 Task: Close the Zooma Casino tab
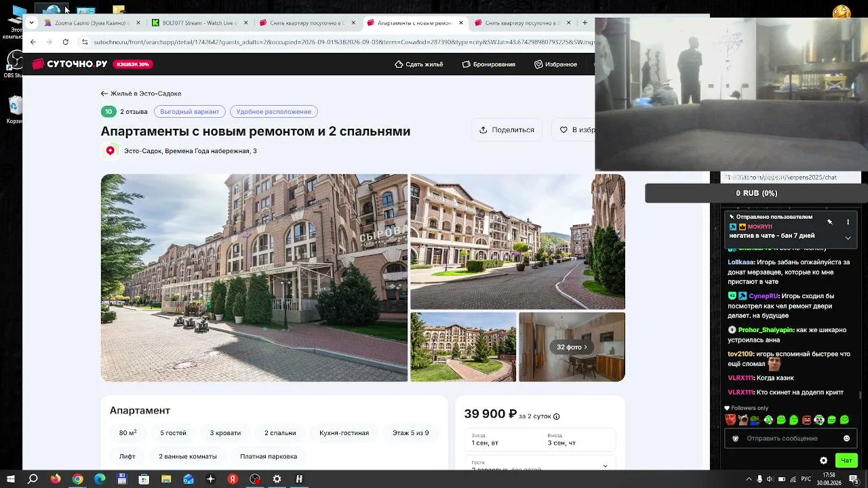pyautogui.click(x=138, y=23)
